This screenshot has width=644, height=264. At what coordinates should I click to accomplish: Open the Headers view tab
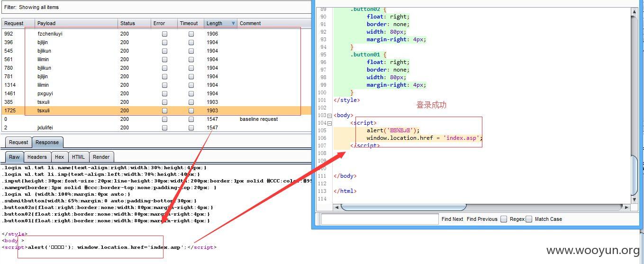click(x=37, y=157)
